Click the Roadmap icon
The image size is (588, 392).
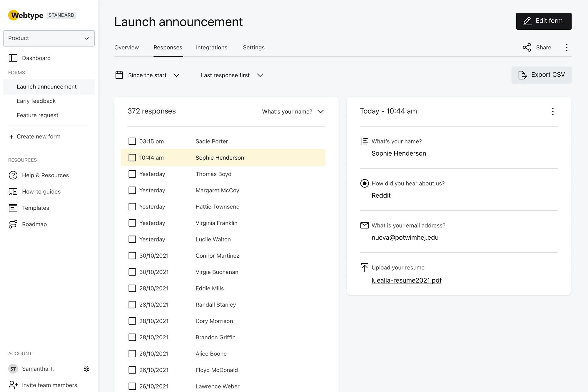[13, 224]
